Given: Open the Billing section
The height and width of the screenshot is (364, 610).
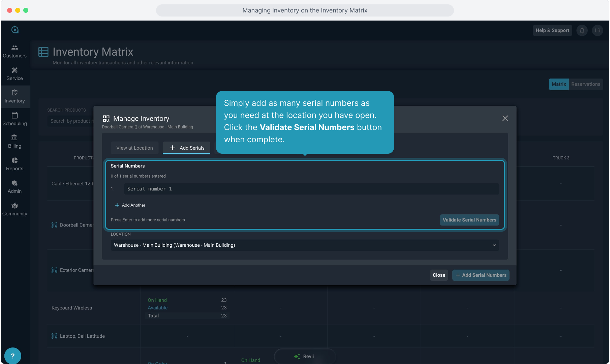Looking at the screenshot, I should [14, 142].
